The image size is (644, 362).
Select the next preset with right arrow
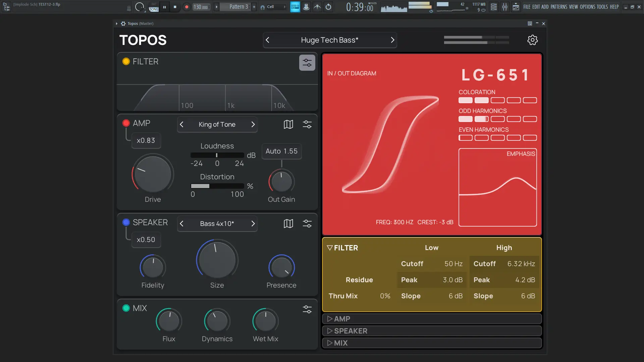click(392, 40)
